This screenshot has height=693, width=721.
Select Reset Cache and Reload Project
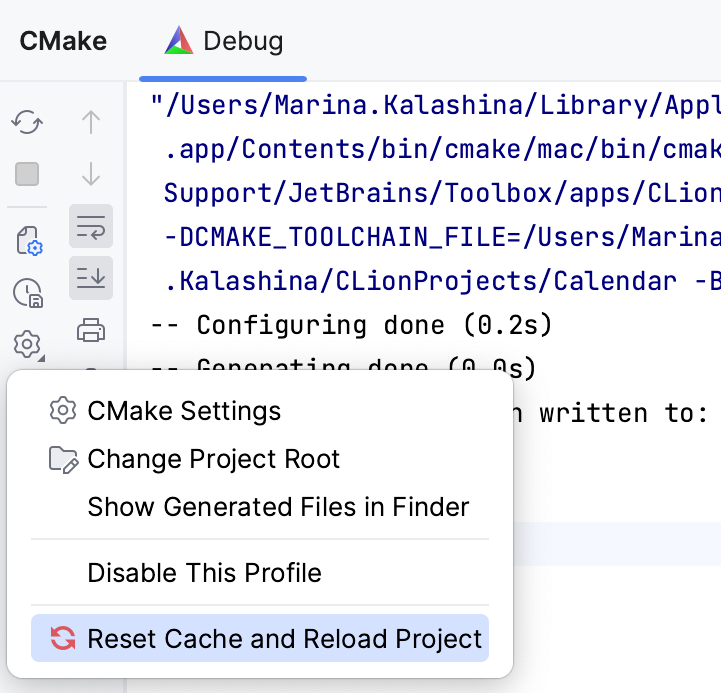[x=260, y=638]
